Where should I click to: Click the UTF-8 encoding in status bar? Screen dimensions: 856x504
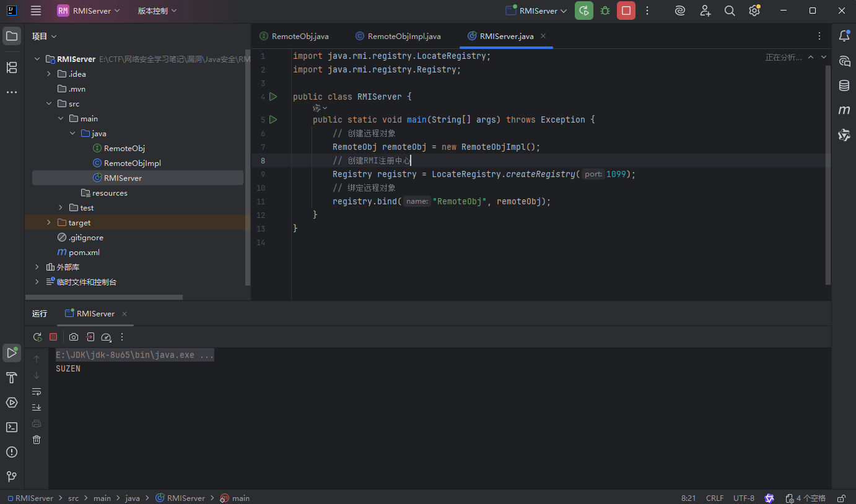744,498
